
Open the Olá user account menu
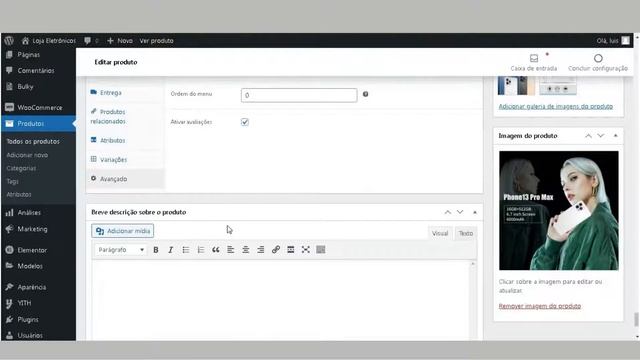613,41
